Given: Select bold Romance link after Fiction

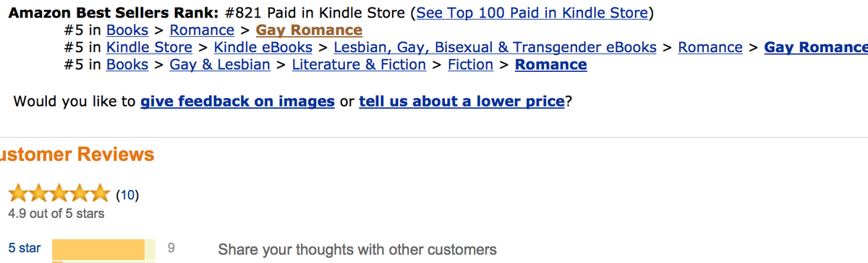Looking at the screenshot, I should [x=550, y=64].
